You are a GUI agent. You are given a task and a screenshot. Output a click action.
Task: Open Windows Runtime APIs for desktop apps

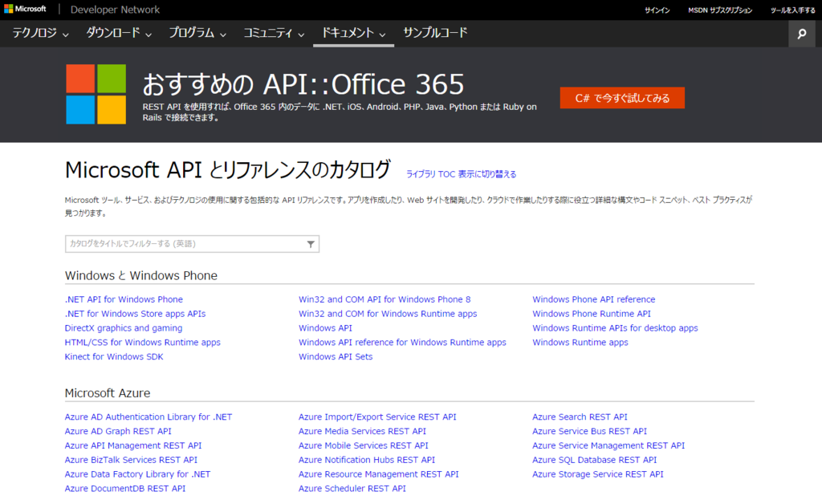pos(615,328)
